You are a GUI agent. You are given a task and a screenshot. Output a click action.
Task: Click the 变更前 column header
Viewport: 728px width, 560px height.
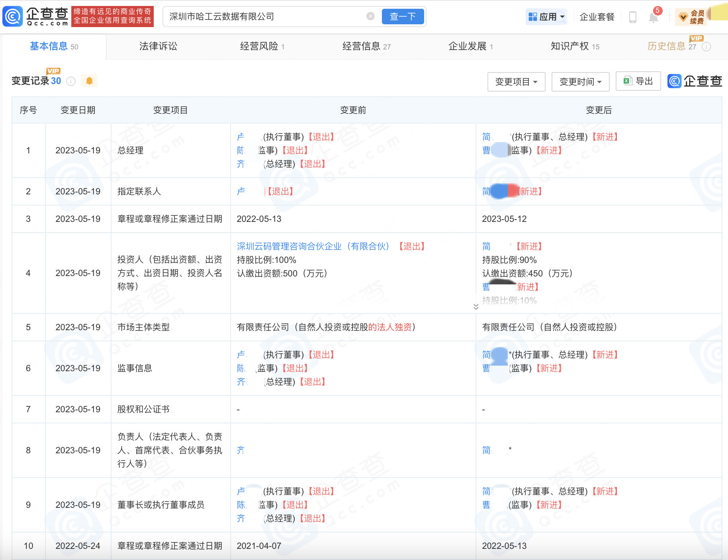pyautogui.click(x=353, y=110)
